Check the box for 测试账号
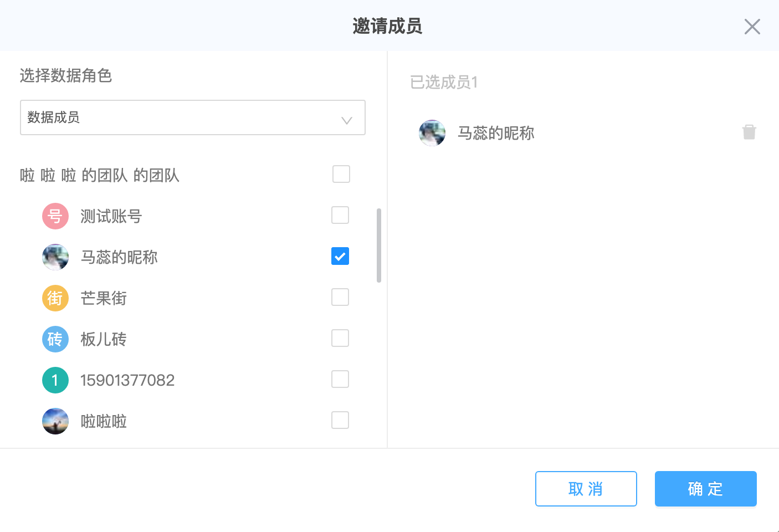779x532 pixels. pyautogui.click(x=340, y=215)
